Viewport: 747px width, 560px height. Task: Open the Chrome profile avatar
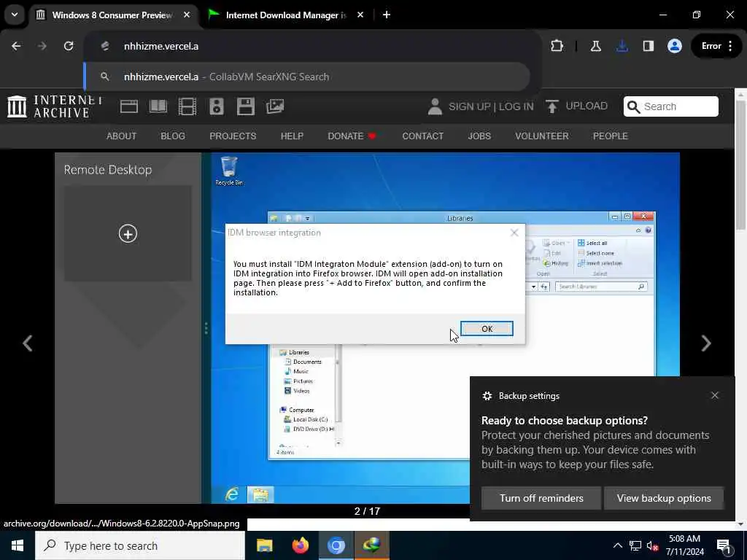[x=675, y=46]
